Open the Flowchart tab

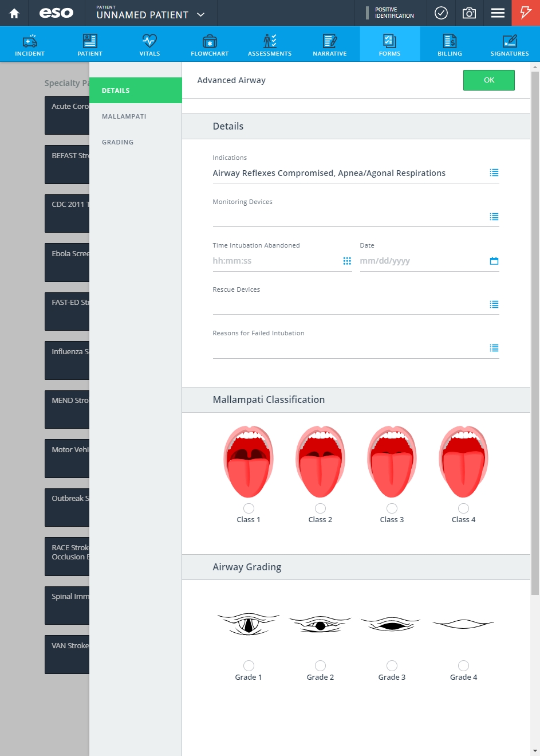210,44
